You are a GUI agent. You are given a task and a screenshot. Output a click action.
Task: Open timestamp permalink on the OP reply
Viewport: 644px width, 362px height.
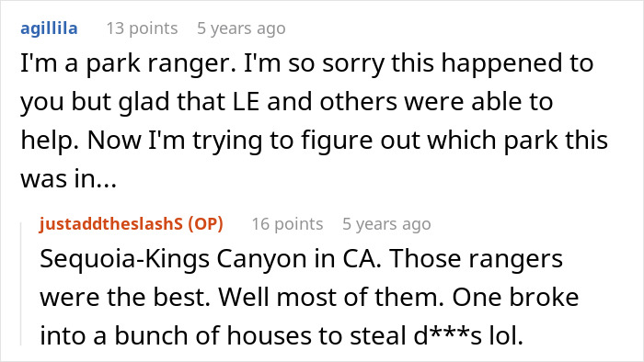coord(386,224)
